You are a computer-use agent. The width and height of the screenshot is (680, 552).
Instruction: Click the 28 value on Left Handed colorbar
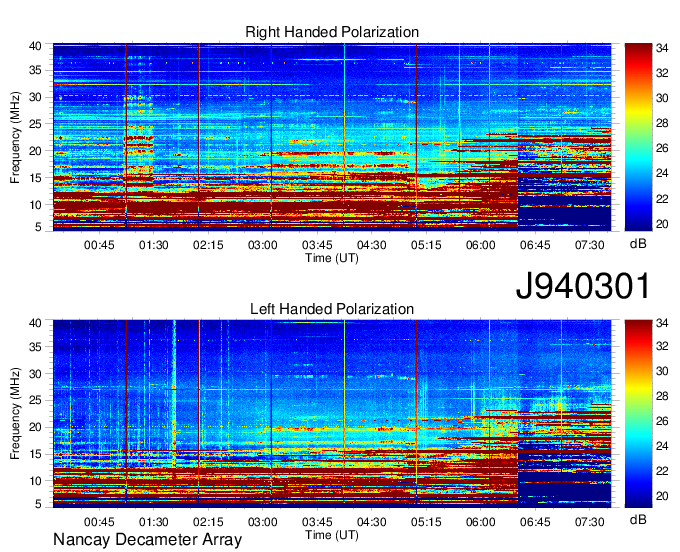click(662, 396)
